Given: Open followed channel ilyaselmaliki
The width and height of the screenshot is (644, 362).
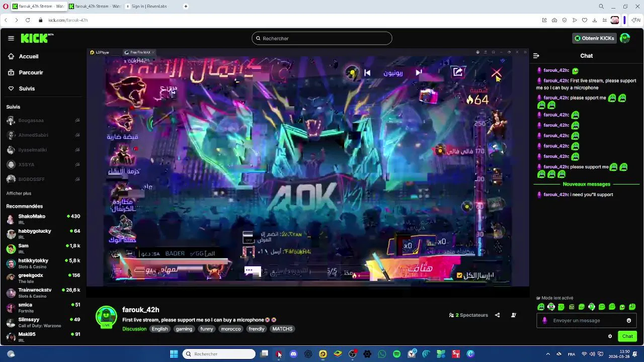Looking at the screenshot, I should [x=43, y=150].
